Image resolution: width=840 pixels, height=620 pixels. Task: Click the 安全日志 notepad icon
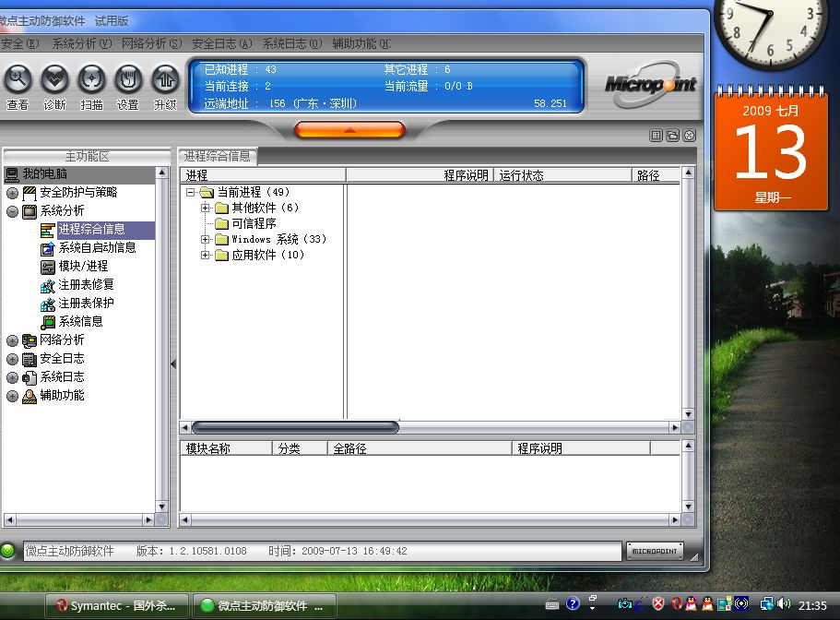coord(30,359)
